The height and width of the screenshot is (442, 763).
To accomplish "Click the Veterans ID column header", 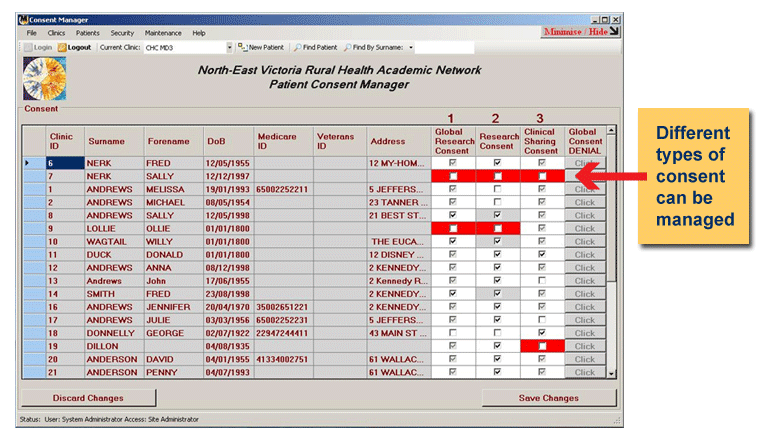I will [x=340, y=141].
